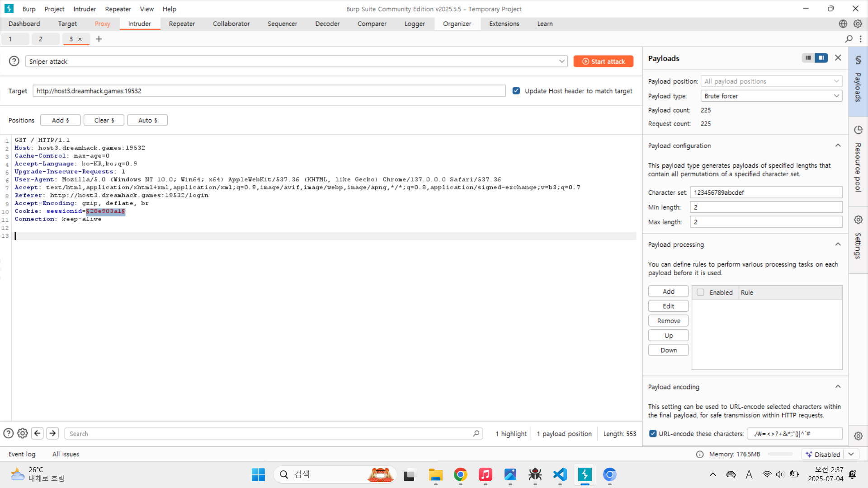
Task: Toggle Update Host header to match target
Action: (516, 91)
